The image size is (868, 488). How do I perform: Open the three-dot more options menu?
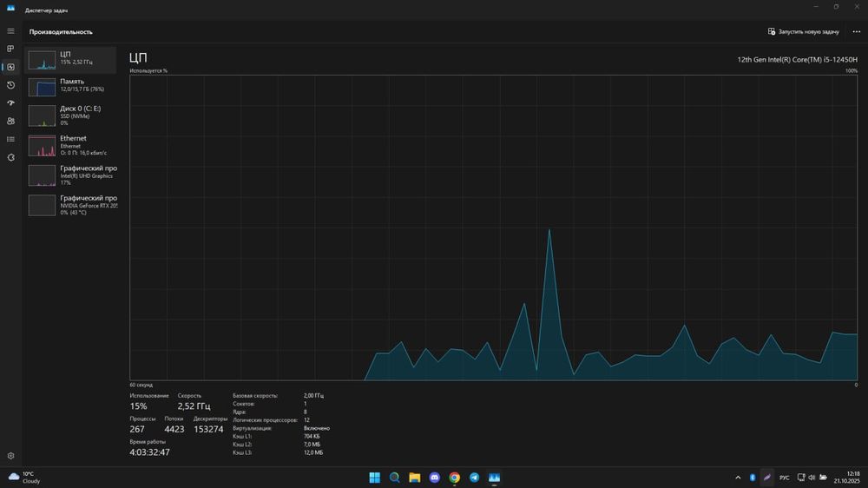click(857, 31)
